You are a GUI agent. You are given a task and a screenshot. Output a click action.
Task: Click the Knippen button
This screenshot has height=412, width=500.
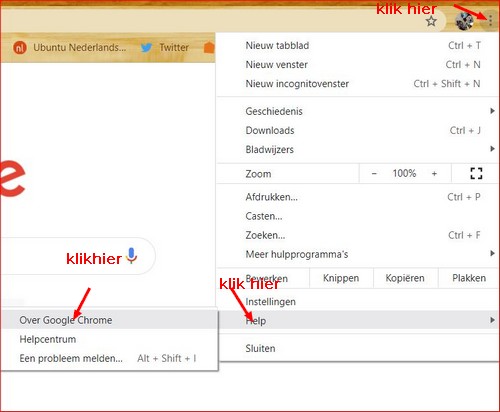point(341,278)
